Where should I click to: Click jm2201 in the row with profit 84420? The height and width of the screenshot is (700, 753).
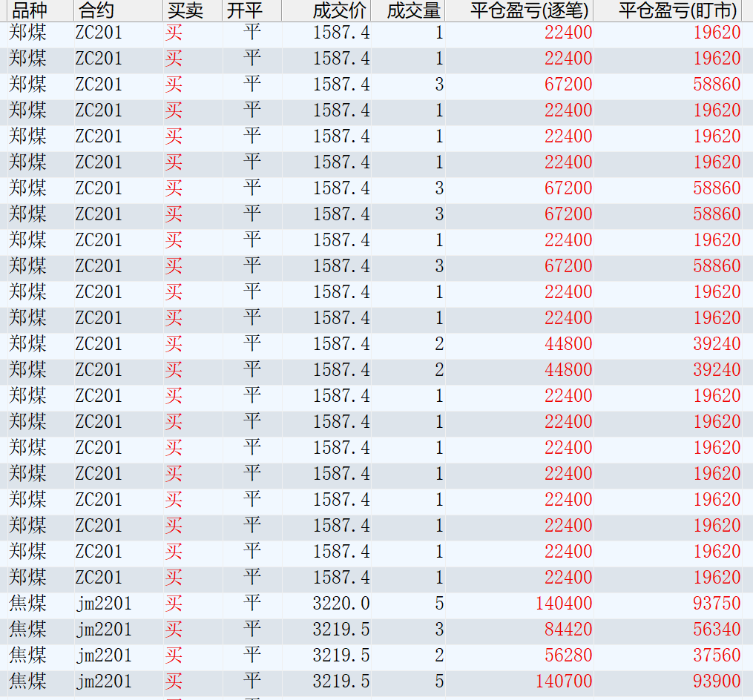click(x=104, y=630)
